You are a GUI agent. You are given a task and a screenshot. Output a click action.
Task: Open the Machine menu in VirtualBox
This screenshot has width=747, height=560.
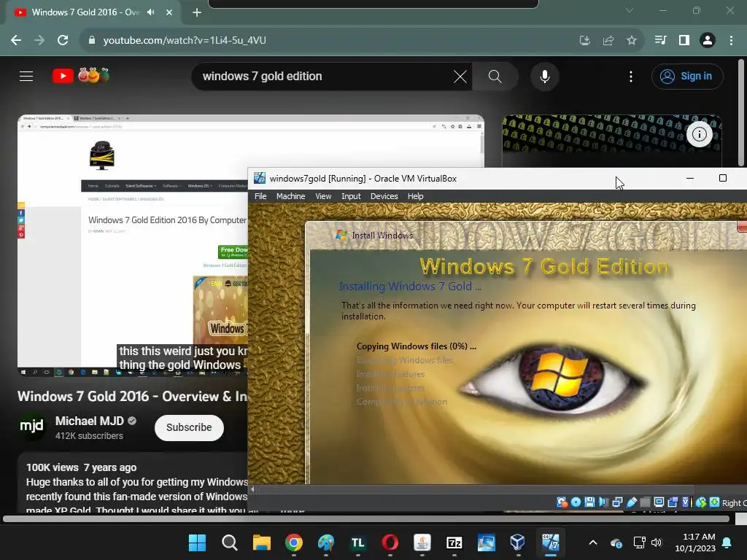click(x=290, y=196)
